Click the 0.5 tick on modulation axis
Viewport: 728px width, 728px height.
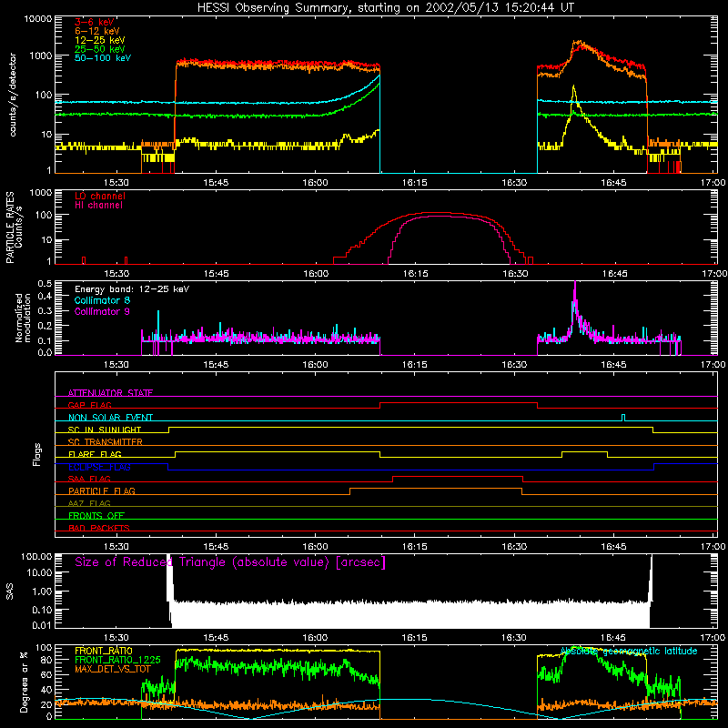click(x=45, y=283)
